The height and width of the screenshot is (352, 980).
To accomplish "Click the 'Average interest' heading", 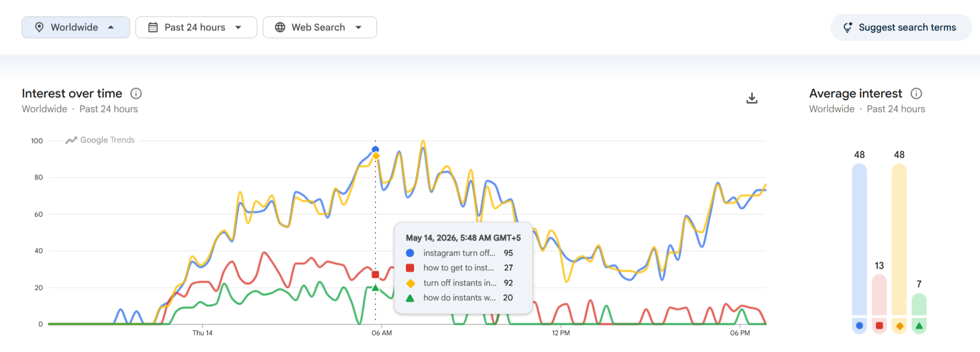I will click(x=855, y=94).
